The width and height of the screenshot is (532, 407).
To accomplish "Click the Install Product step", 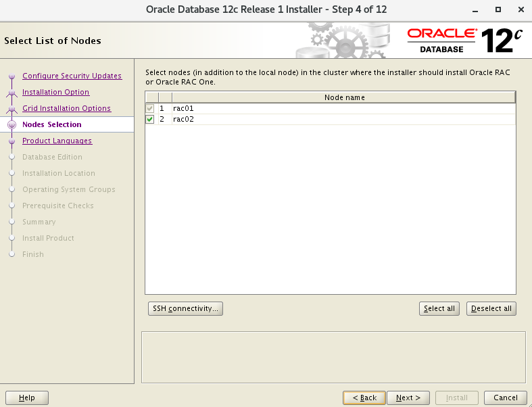I will point(48,238).
